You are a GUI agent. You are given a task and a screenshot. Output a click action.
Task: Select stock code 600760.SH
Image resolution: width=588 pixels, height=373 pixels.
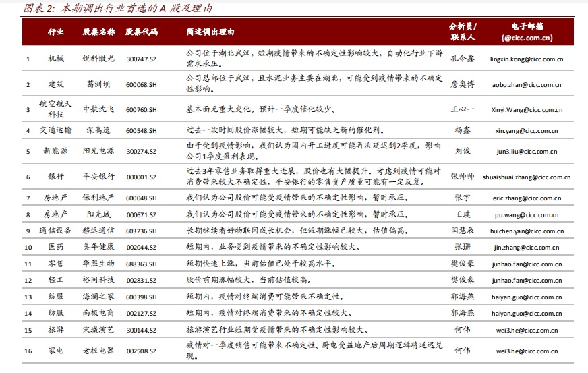142,110
